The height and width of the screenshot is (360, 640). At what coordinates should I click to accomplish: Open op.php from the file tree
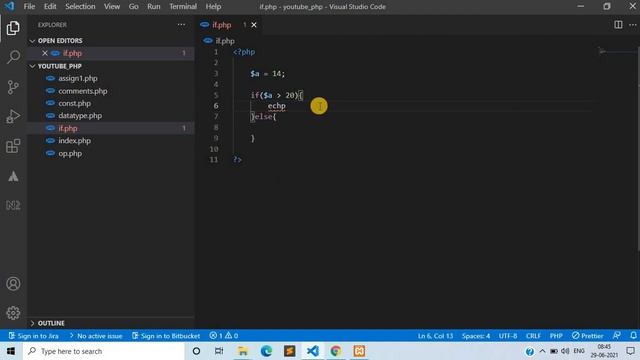(70, 153)
